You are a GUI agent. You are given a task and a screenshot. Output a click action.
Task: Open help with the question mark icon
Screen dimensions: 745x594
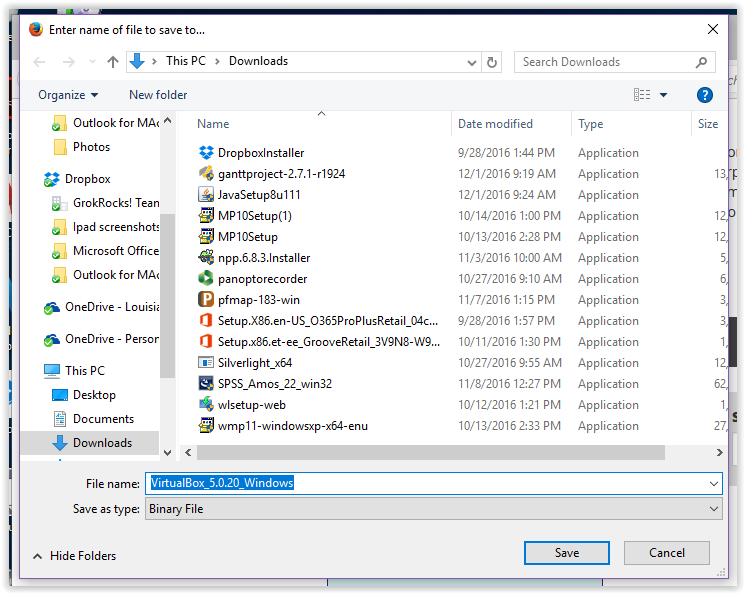705,95
